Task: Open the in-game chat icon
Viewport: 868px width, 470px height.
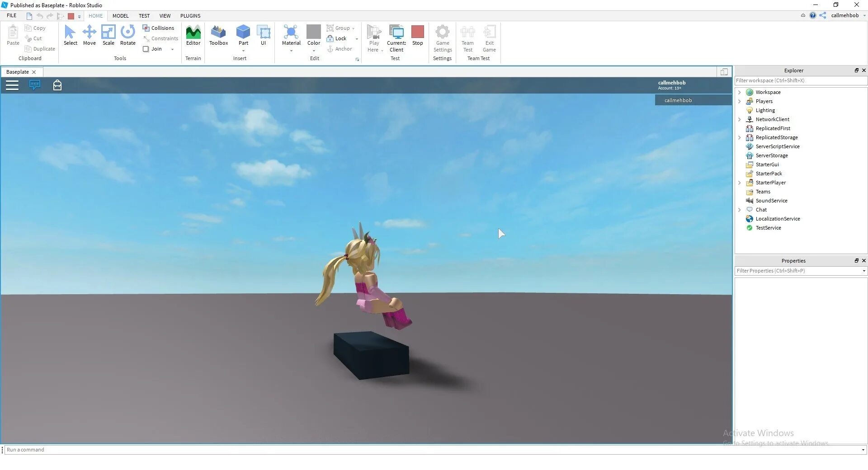Action: click(35, 85)
